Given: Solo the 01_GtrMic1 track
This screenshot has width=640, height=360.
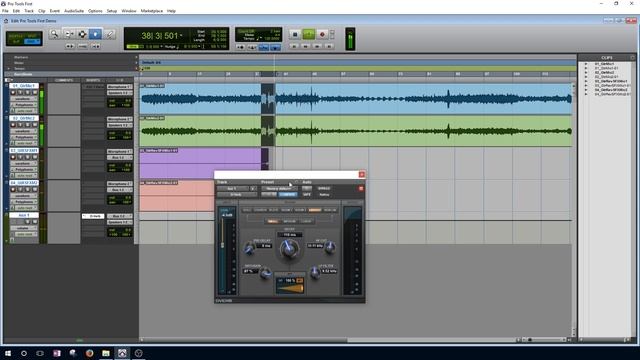Looking at the screenshot, I should (27, 92).
